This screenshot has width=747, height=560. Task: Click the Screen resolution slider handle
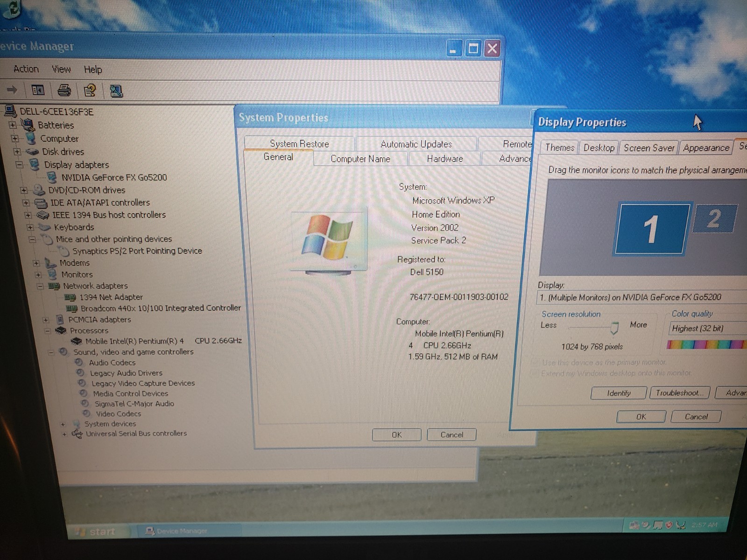tap(614, 328)
